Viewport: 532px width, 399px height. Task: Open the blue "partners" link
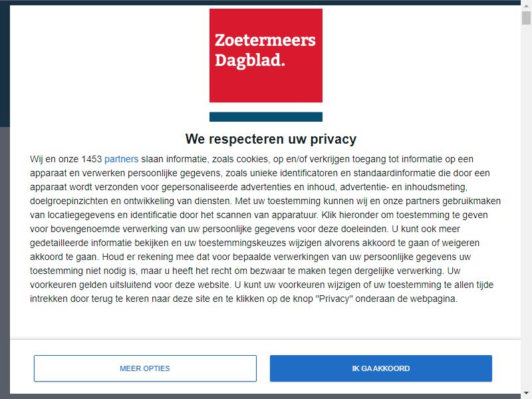[121, 159]
